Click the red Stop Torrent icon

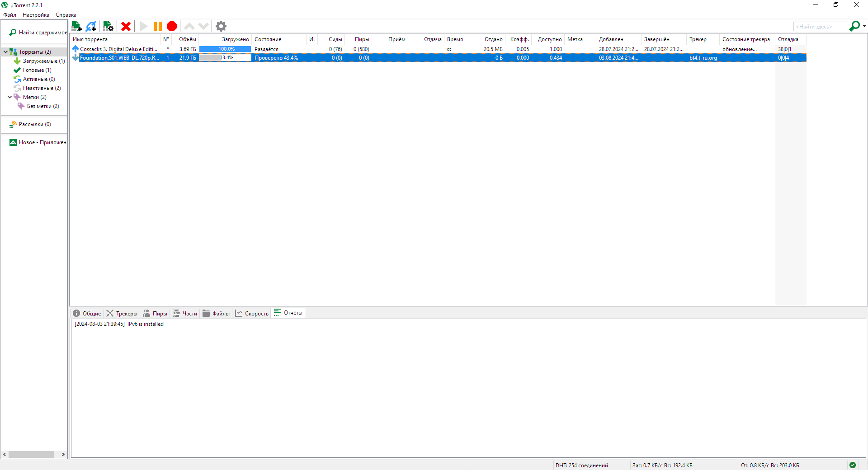point(172,26)
